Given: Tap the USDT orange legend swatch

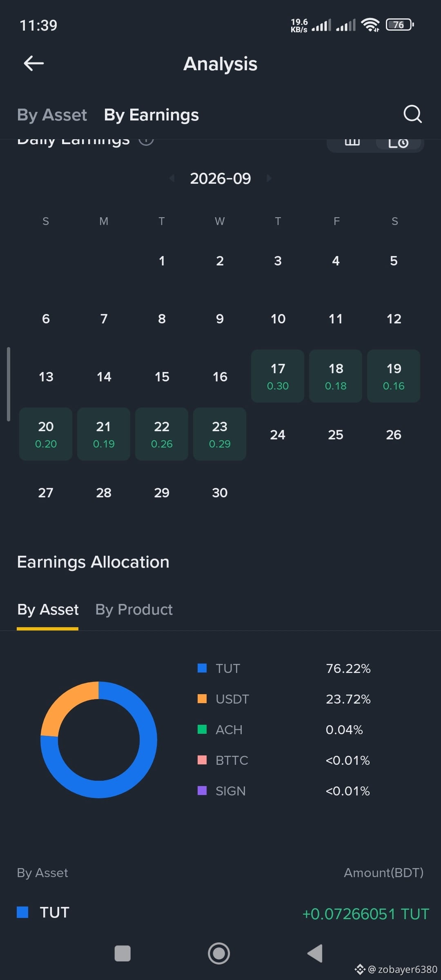Looking at the screenshot, I should click(202, 699).
